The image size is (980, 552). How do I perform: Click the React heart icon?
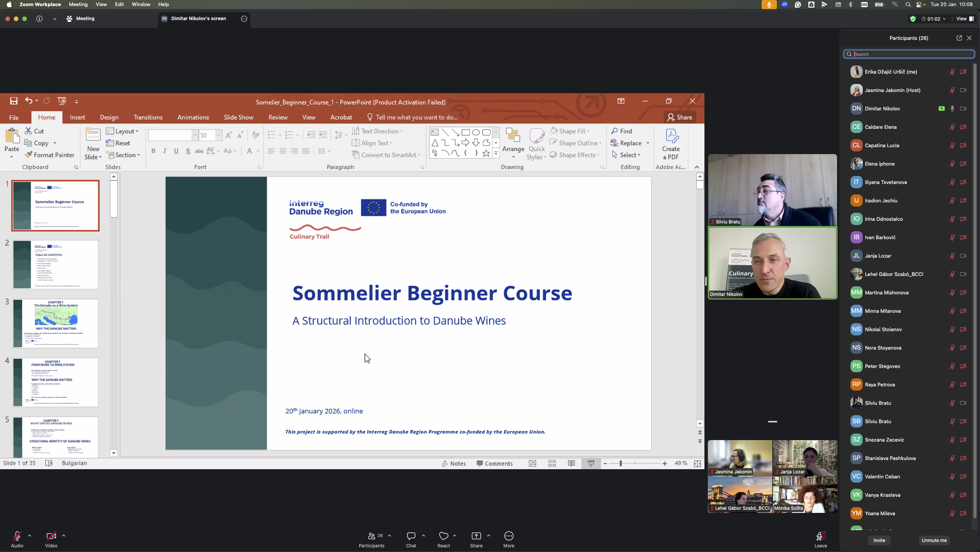point(443,536)
